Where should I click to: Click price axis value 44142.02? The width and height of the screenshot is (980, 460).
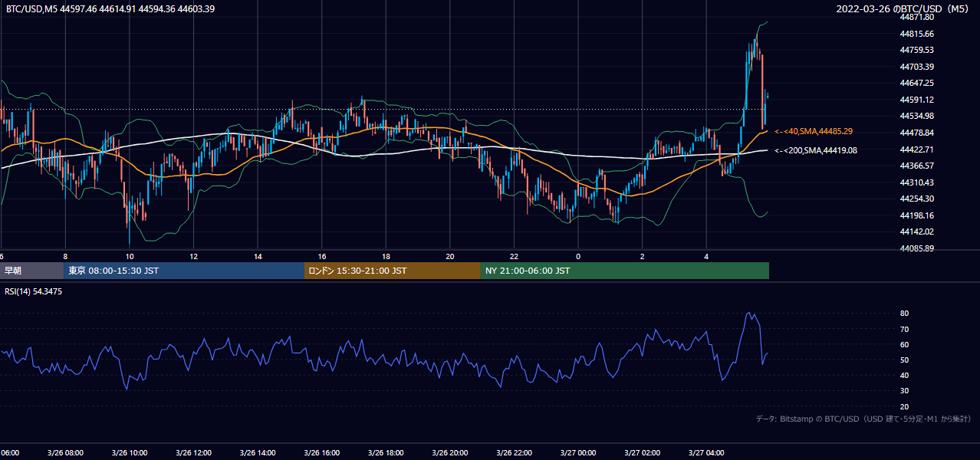[917, 232]
